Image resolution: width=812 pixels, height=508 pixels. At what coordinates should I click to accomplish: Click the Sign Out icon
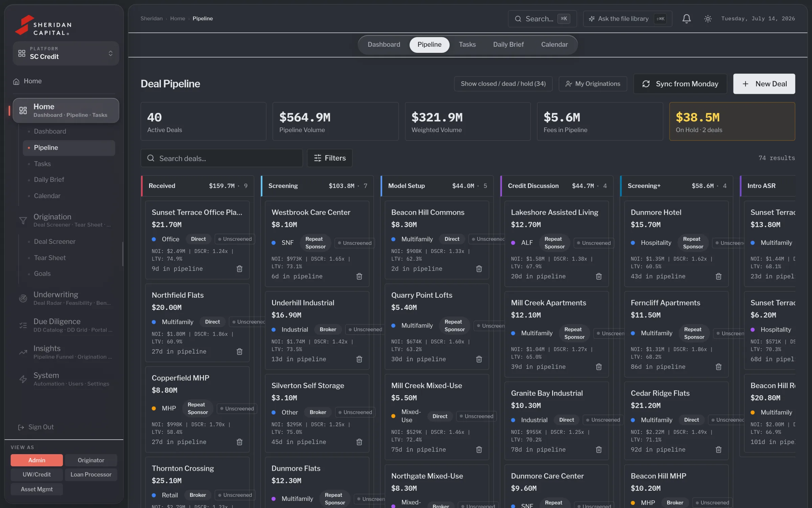[21, 427]
